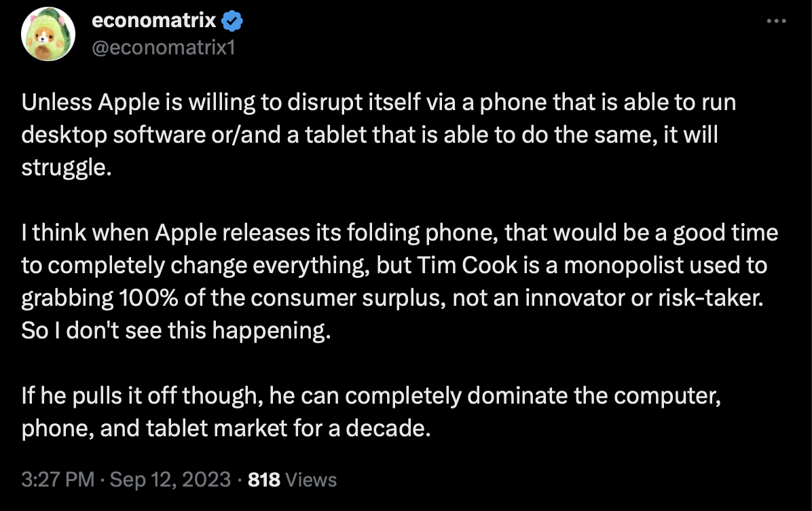Visit the economatrix display name profile link
Screen dimensions: 812x511
pos(154,20)
